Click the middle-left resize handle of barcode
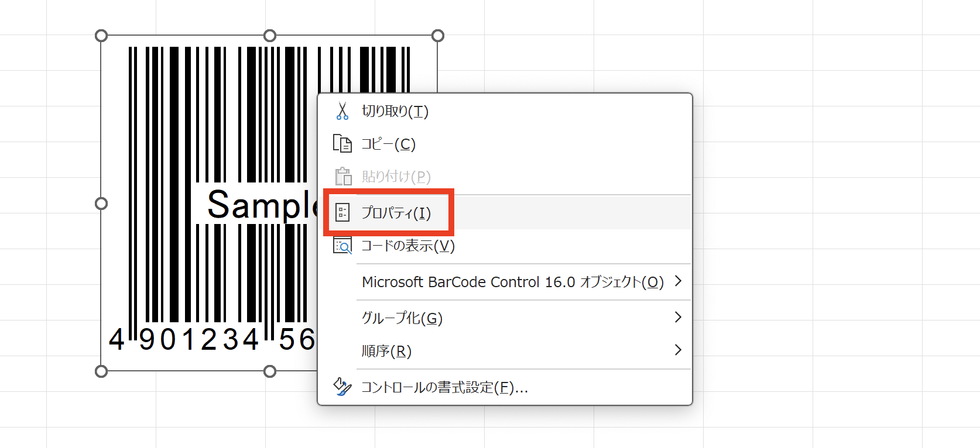The height and width of the screenshot is (448, 980). (101, 204)
